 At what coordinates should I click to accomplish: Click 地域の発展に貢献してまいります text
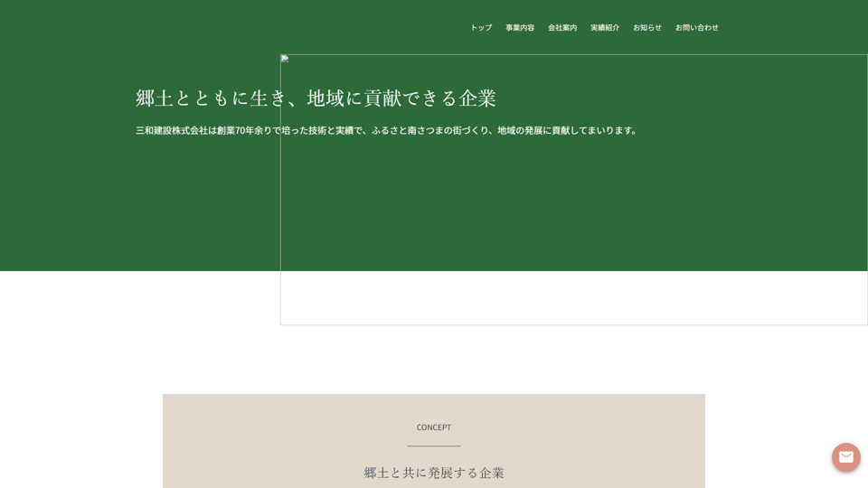tap(568, 130)
